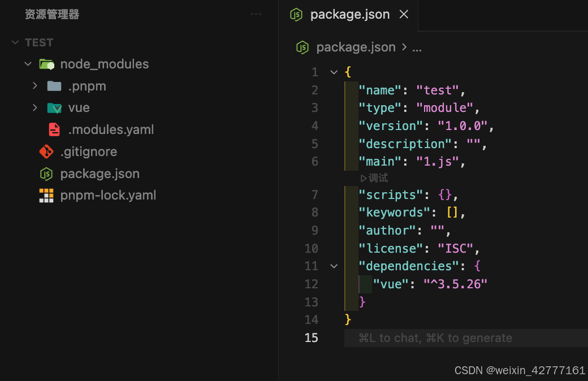
Task: Close the package.json tab
Action: 404,15
